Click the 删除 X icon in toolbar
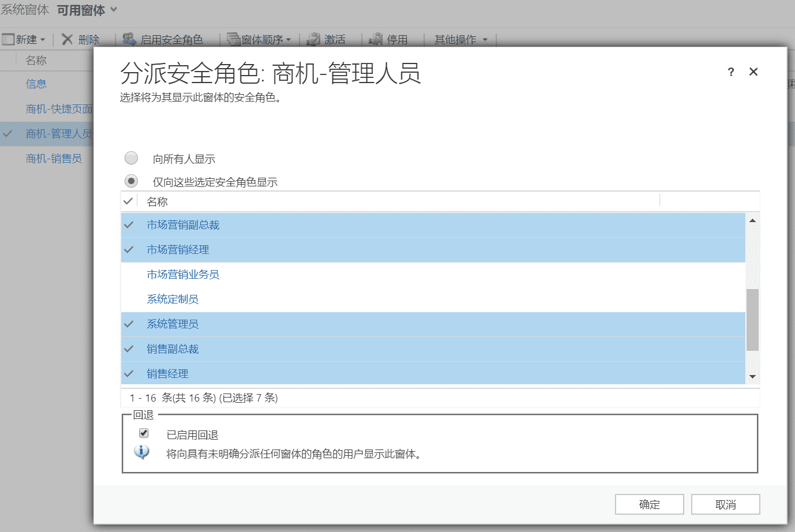This screenshot has width=795, height=532. click(x=67, y=39)
